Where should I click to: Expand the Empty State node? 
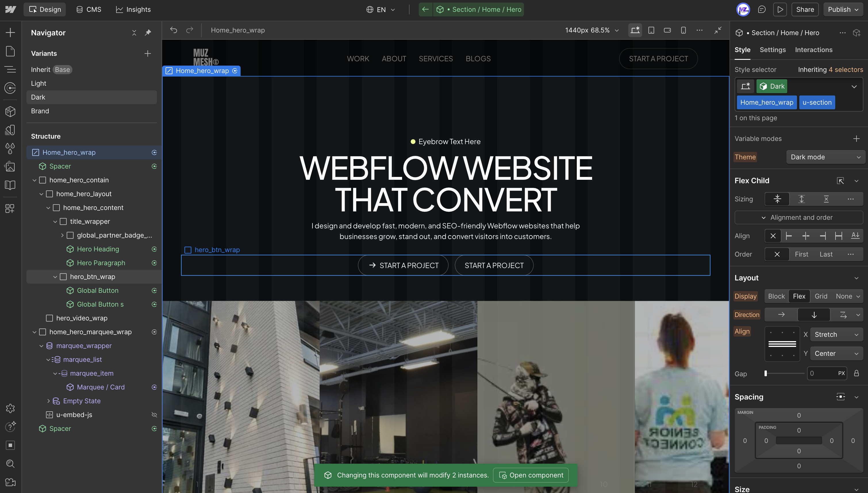click(48, 401)
